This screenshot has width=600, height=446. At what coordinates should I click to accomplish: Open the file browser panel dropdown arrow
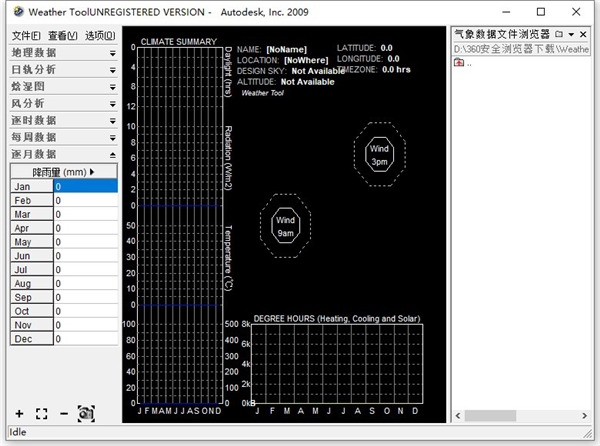[571, 34]
